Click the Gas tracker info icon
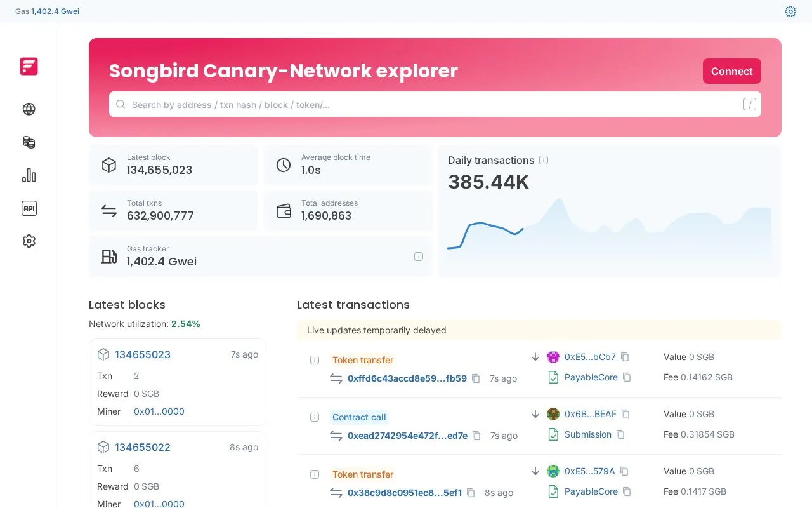The width and height of the screenshot is (812, 508). [x=419, y=257]
